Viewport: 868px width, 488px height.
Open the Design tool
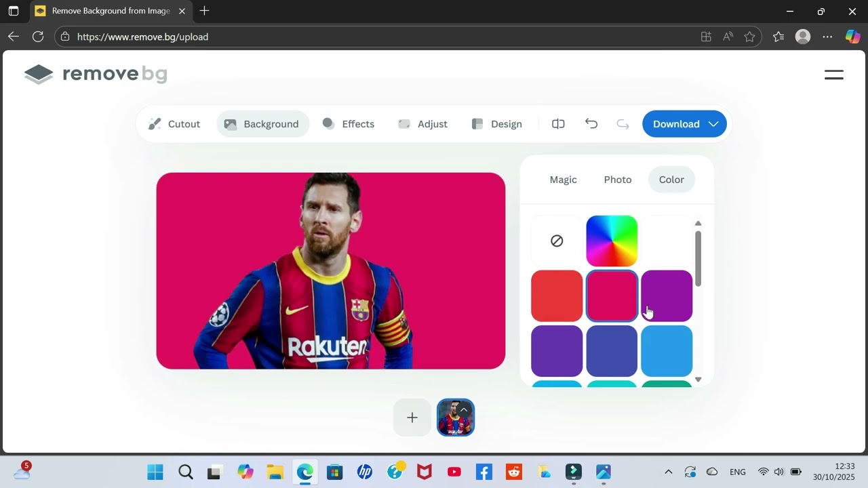497,124
